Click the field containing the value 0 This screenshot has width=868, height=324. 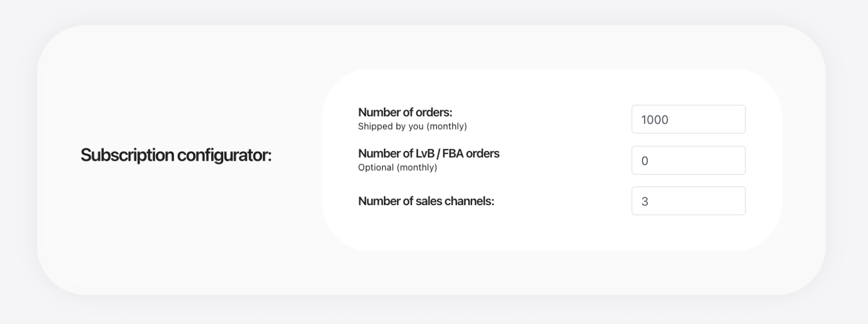[x=688, y=160]
